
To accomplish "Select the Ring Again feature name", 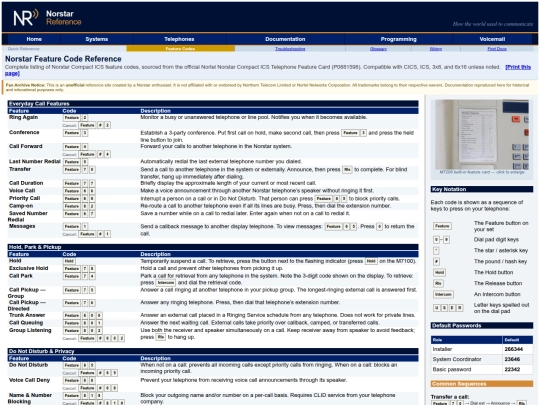I will (x=23, y=117).
